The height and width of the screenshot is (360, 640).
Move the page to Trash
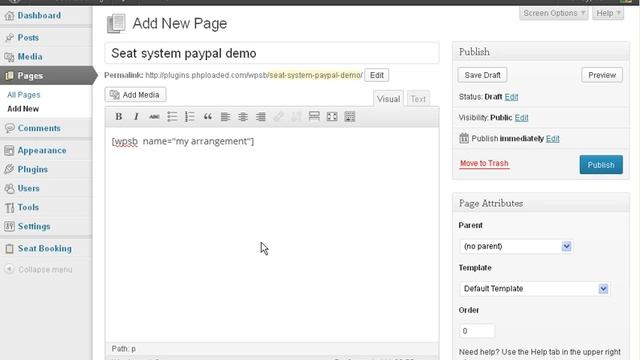(484, 163)
